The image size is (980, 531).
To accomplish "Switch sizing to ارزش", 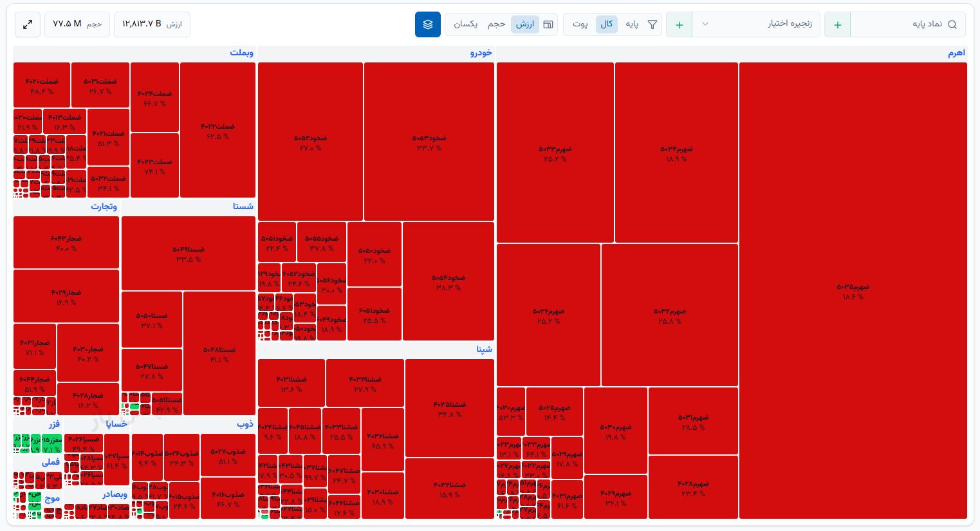I will click(x=525, y=24).
